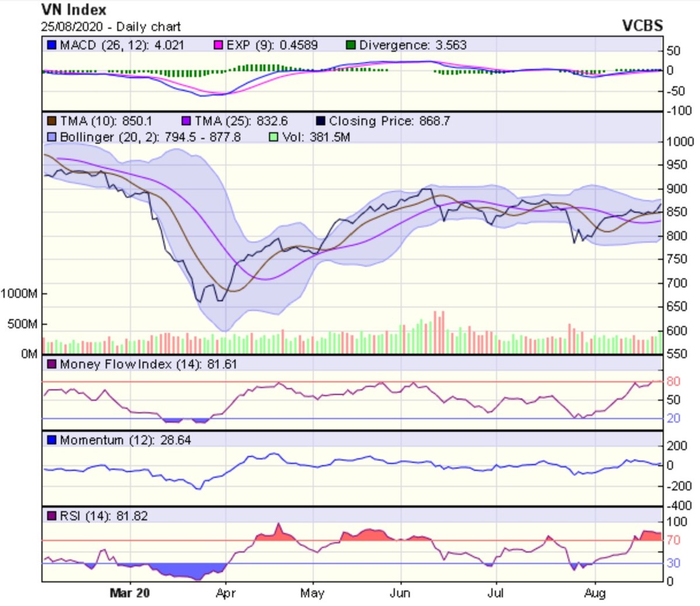The width and height of the screenshot is (700, 606).
Task: Select the Momentum (12) legend marker
Action: [x=51, y=440]
